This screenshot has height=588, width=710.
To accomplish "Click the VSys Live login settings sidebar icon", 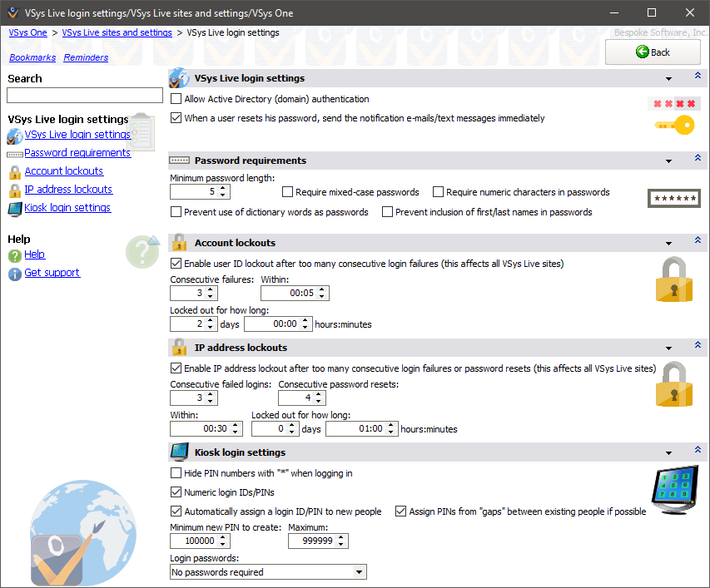I will pyautogui.click(x=14, y=136).
